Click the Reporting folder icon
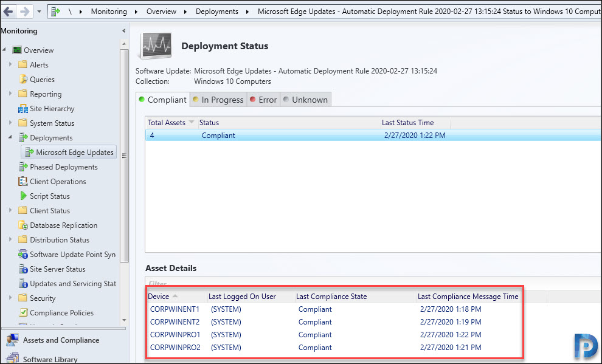Screen dimensions: 602x364 [22, 94]
